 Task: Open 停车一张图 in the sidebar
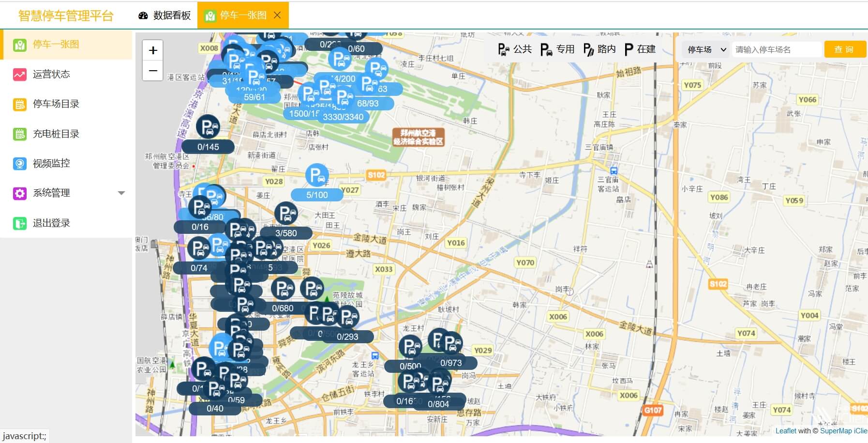pyautogui.click(x=66, y=45)
